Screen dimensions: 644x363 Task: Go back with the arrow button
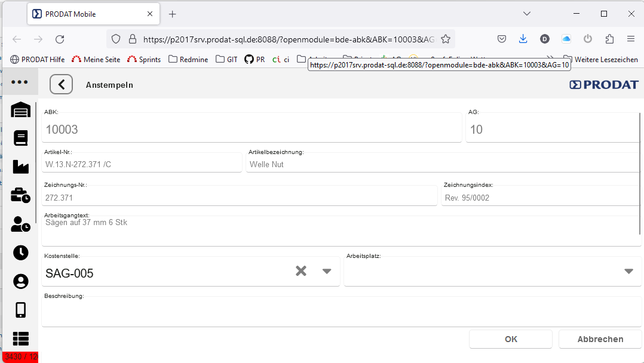(61, 85)
